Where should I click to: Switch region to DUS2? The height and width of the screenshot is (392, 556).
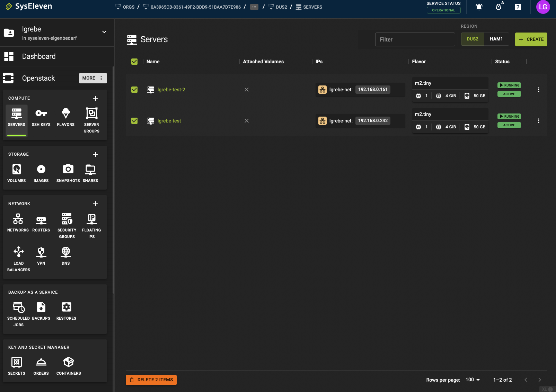(473, 39)
